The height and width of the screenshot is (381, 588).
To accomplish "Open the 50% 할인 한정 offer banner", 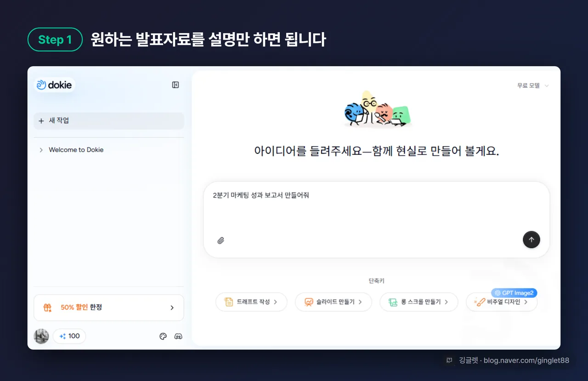I will coord(109,307).
